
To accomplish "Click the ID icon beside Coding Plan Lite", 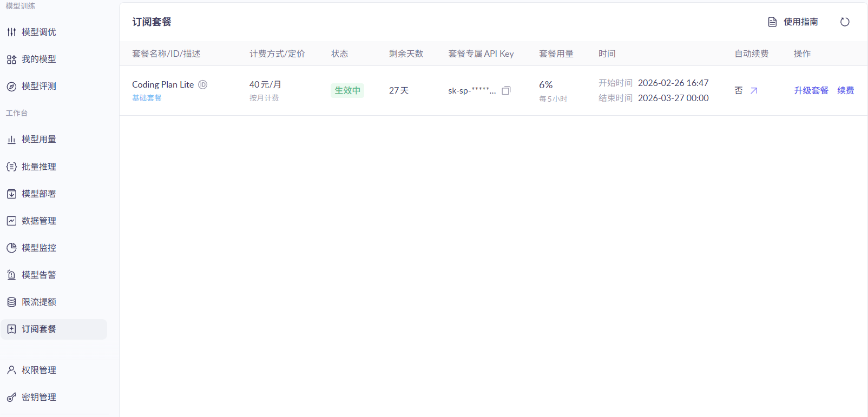I will click(x=203, y=85).
